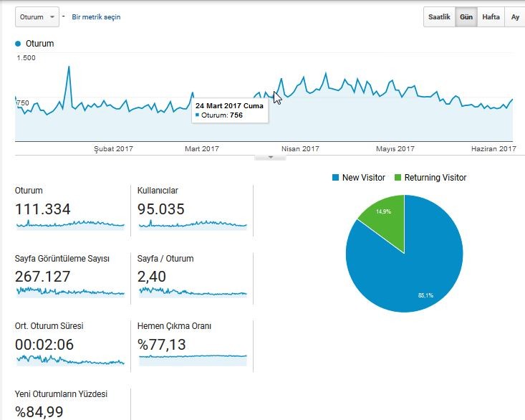Select the Gün time granularity
Image resolution: width=525 pixels, height=420 pixels.
click(466, 16)
